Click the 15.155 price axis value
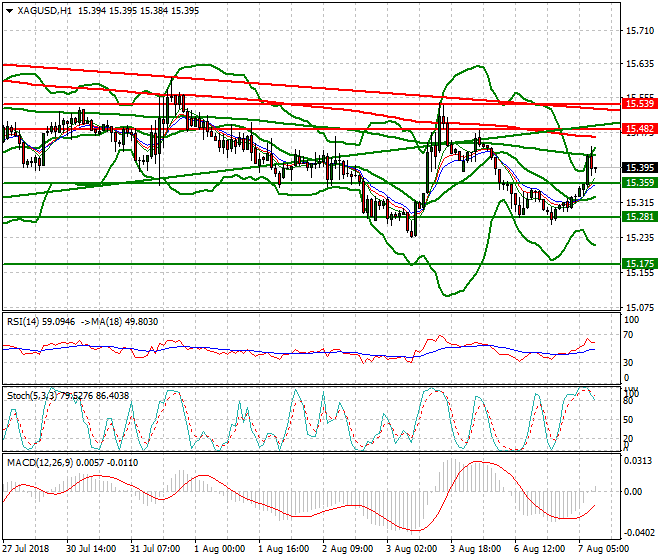Screen dimensions: 660x560 click(x=640, y=273)
